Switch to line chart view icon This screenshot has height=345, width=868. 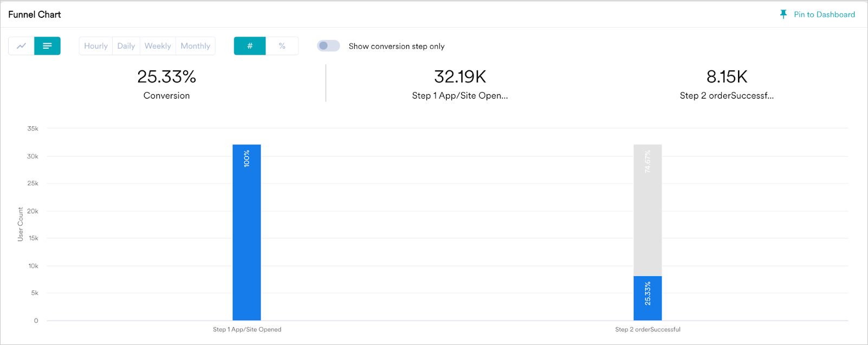click(x=21, y=46)
